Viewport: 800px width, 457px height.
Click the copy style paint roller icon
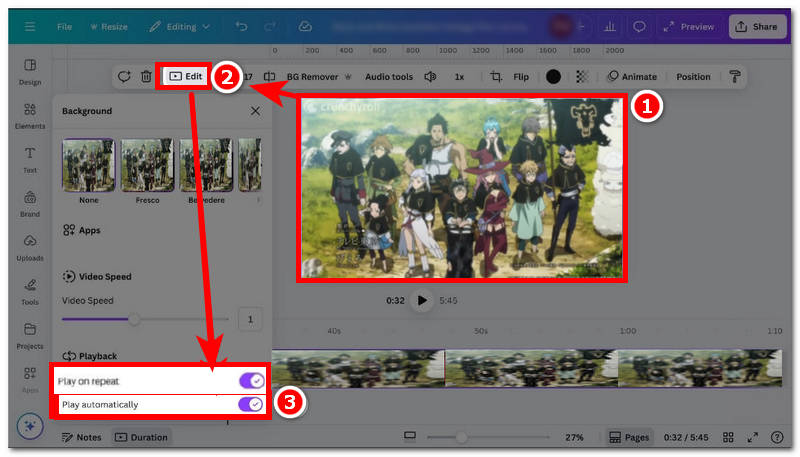(735, 76)
